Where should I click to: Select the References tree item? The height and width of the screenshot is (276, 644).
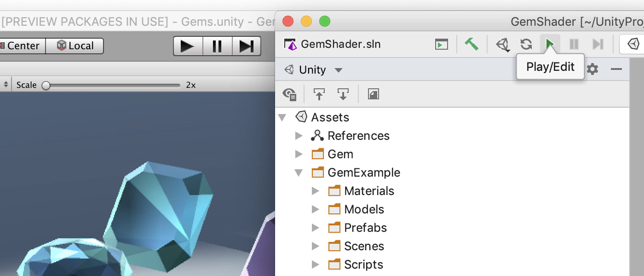[350, 136]
